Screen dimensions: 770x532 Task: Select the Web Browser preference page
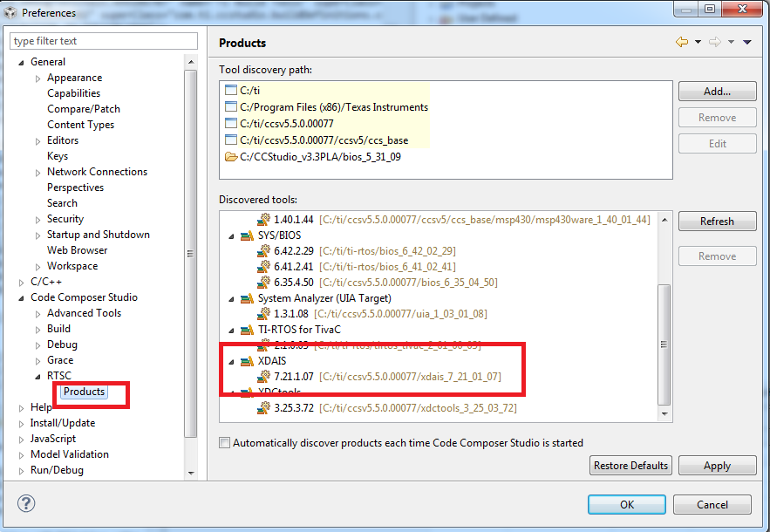pyautogui.click(x=77, y=250)
